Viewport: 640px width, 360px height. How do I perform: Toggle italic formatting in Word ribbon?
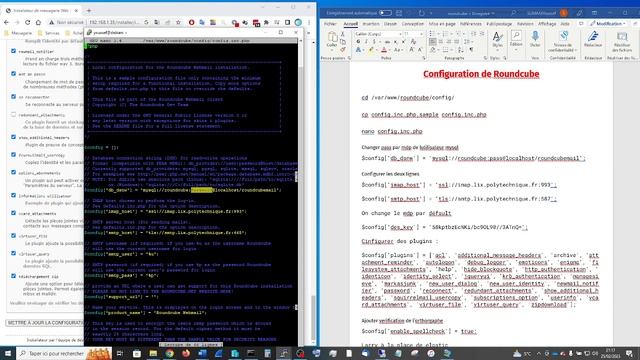pos(366,42)
